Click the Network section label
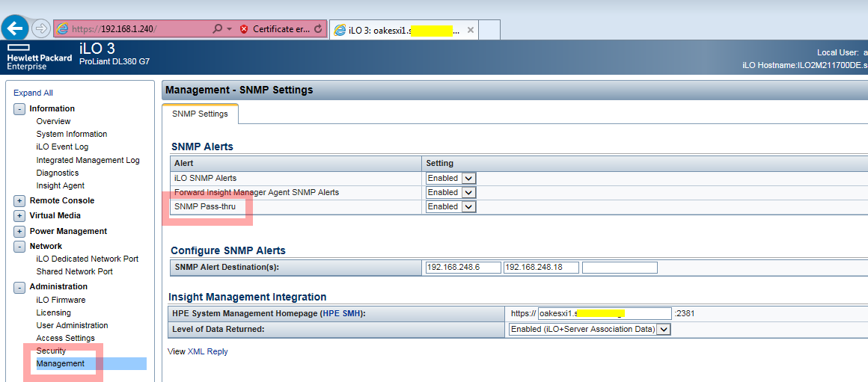 (46, 246)
